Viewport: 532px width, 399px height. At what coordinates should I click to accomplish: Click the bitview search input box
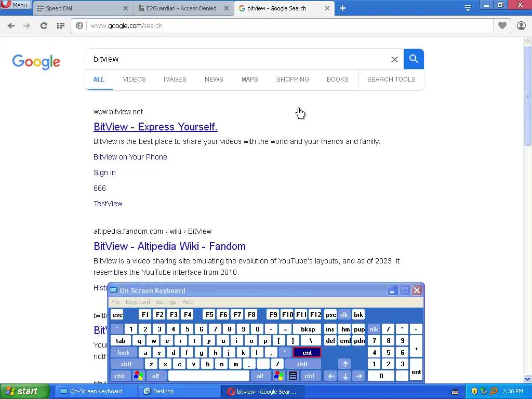[237, 59]
